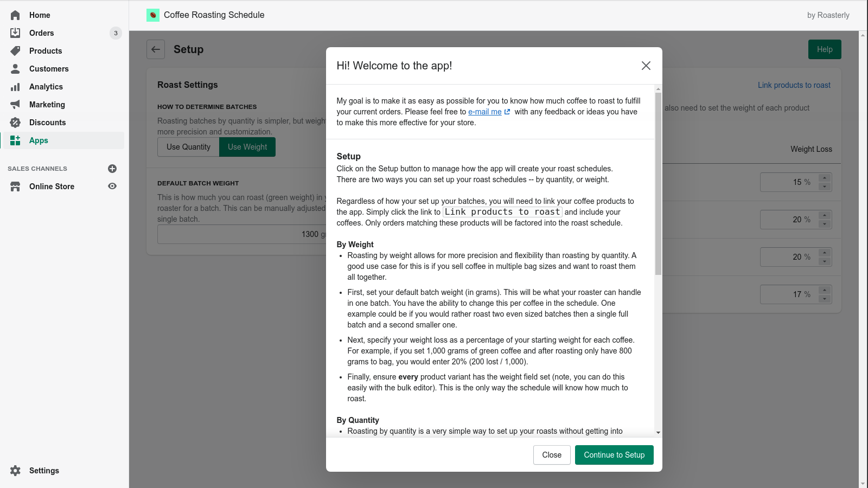
Task: Open the Marketing section
Action: pyautogui.click(x=47, y=104)
